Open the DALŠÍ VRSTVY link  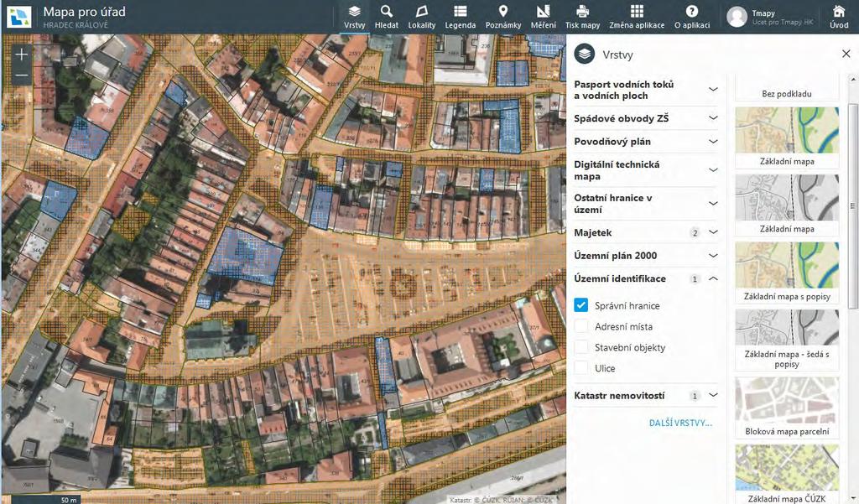[680, 423]
